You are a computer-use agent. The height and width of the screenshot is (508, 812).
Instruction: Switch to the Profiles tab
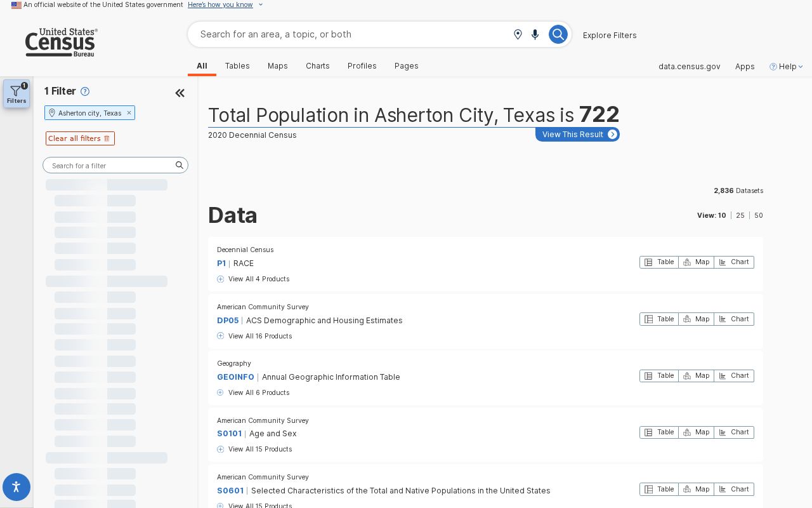click(x=362, y=66)
